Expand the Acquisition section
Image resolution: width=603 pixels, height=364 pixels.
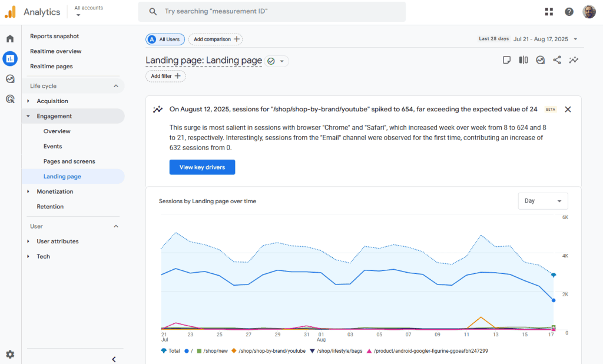[x=52, y=101]
